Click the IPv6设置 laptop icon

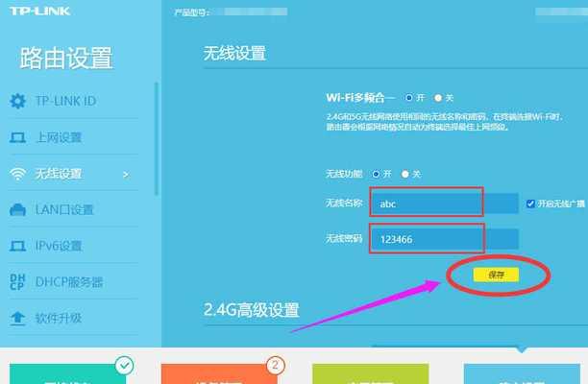(x=17, y=246)
